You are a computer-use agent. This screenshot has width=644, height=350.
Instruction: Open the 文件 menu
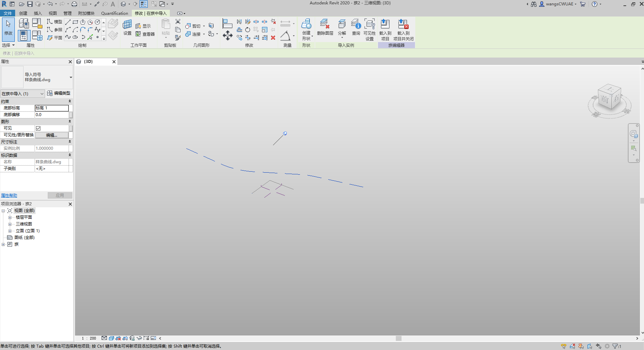click(8, 13)
